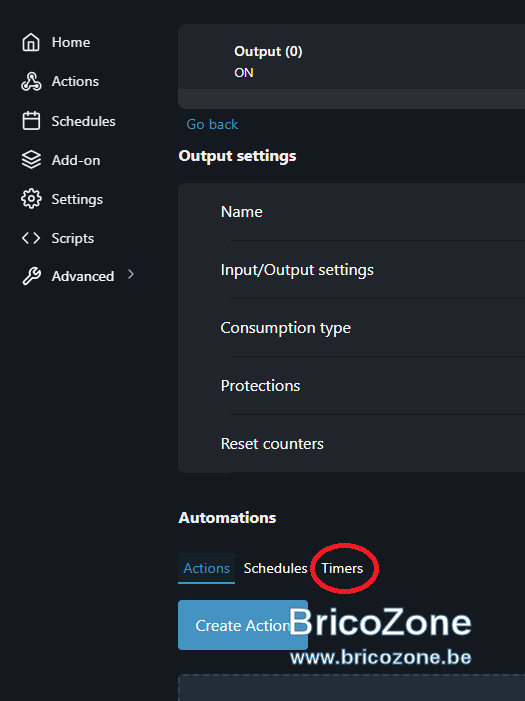
Task: Expand the Advanced menu chevron
Action: tap(131, 274)
